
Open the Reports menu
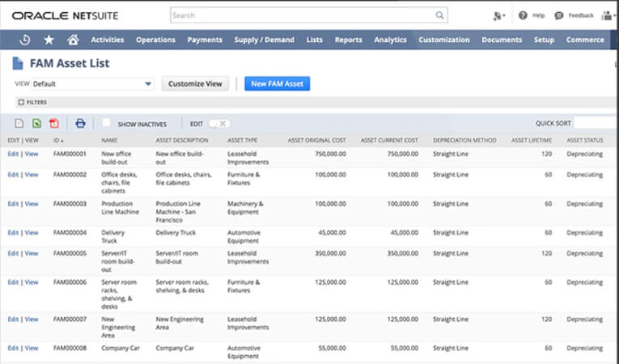coord(348,40)
